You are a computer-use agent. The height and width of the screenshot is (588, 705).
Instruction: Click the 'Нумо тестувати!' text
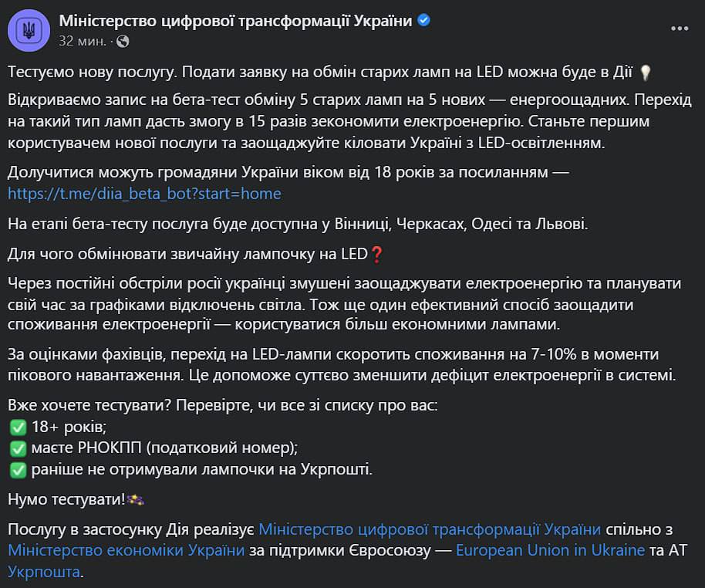[x=66, y=499]
